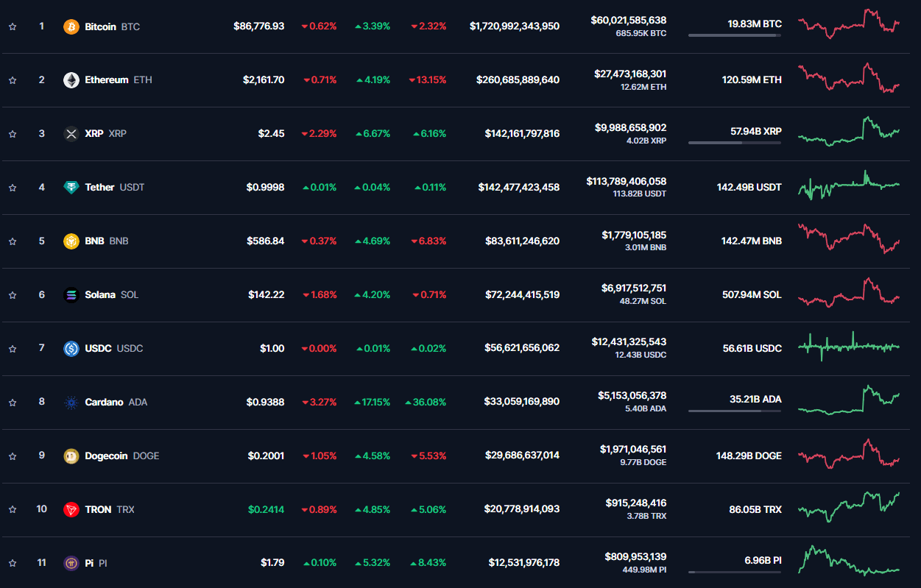Click Dogecoin supply 148.29B DOGE

tap(749, 456)
